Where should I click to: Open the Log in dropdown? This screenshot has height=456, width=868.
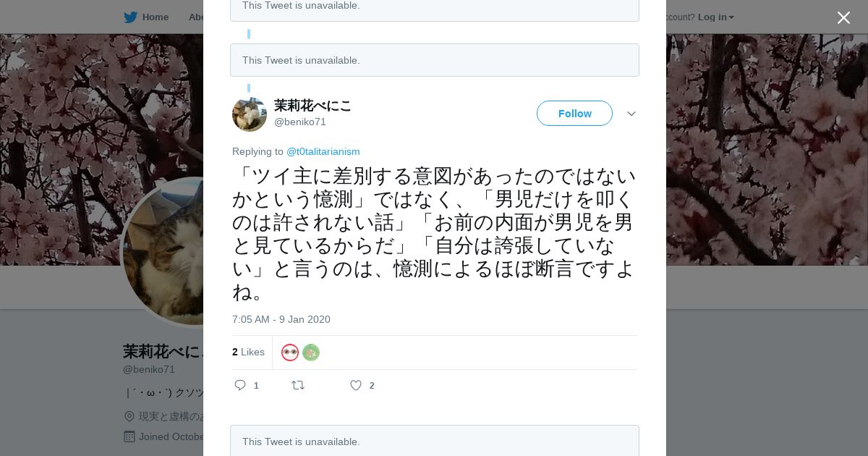(x=715, y=17)
